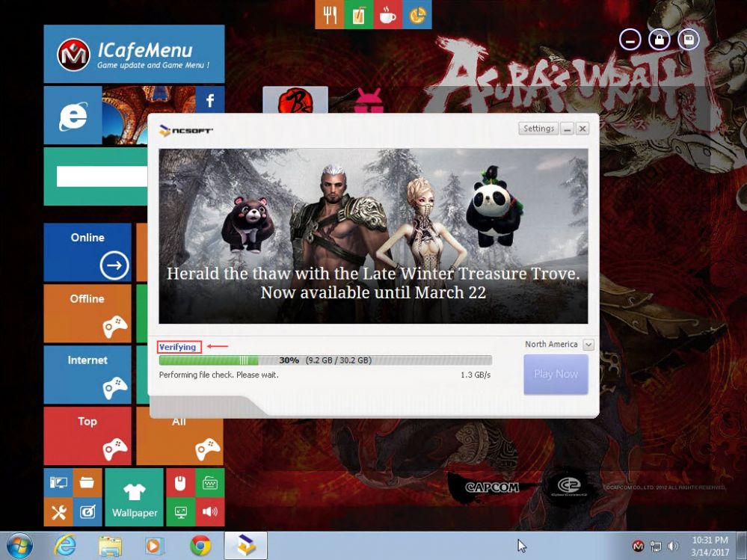Open the Facebook tile

210,100
